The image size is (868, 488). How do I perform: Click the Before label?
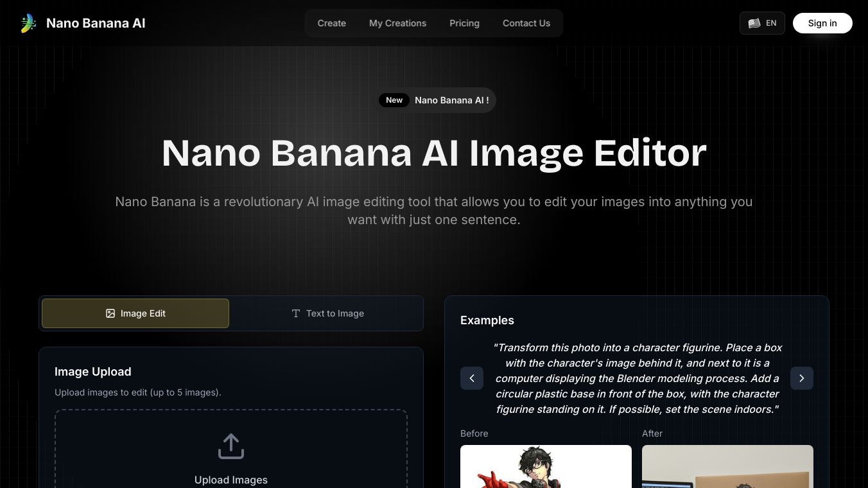pos(474,433)
